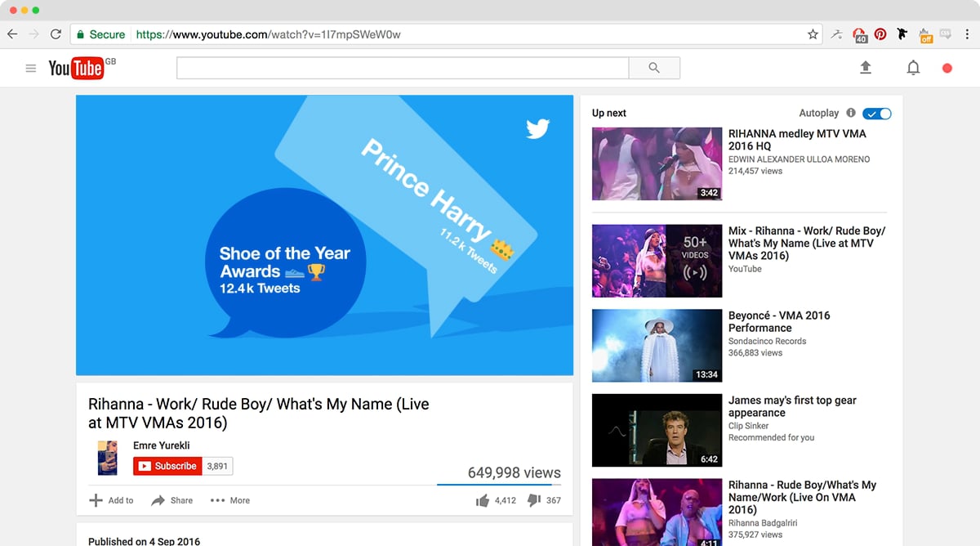Image resolution: width=980 pixels, height=546 pixels.
Task: Click the Emre Yurekli channel avatar
Action: (x=108, y=458)
